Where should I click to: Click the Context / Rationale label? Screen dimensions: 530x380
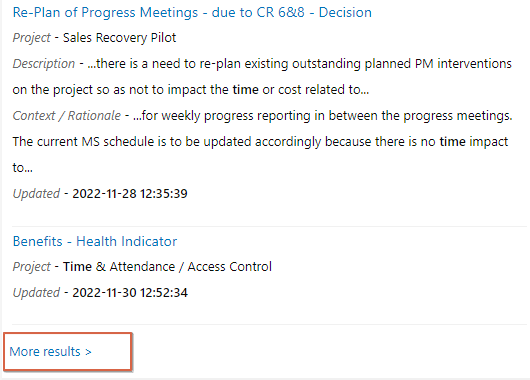pos(67,116)
